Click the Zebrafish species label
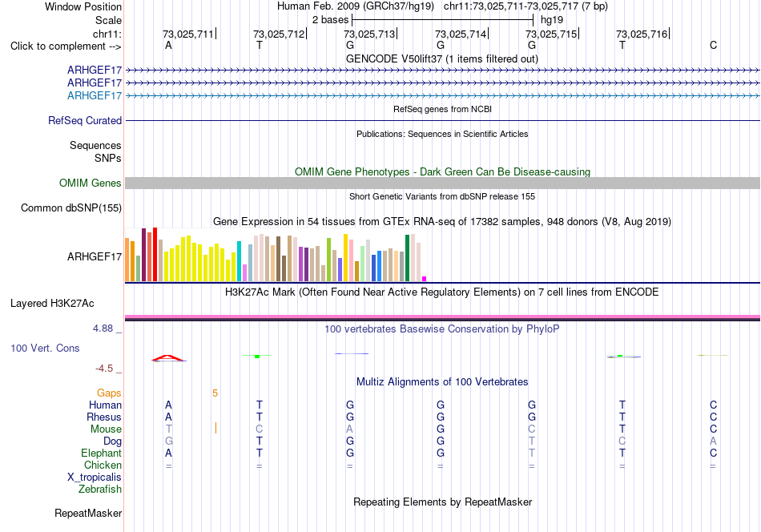This screenshot has width=761, height=532. (100, 490)
